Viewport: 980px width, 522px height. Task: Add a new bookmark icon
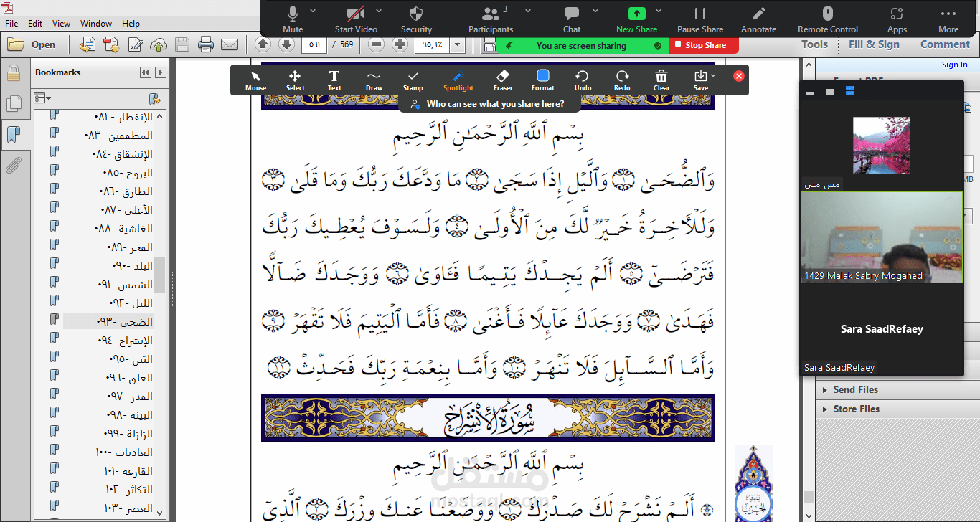point(154,98)
